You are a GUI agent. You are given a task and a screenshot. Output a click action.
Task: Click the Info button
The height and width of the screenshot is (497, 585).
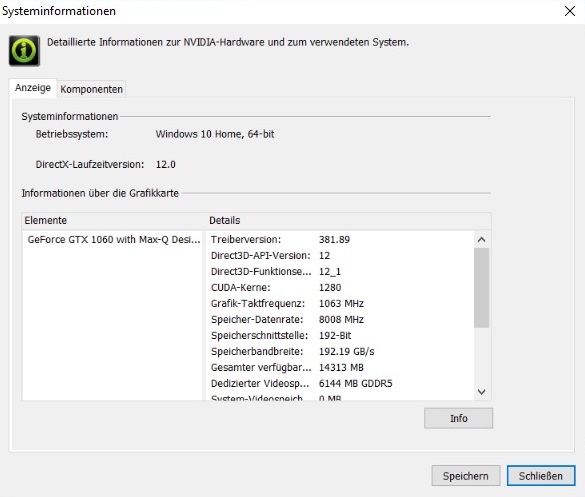click(x=458, y=418)
